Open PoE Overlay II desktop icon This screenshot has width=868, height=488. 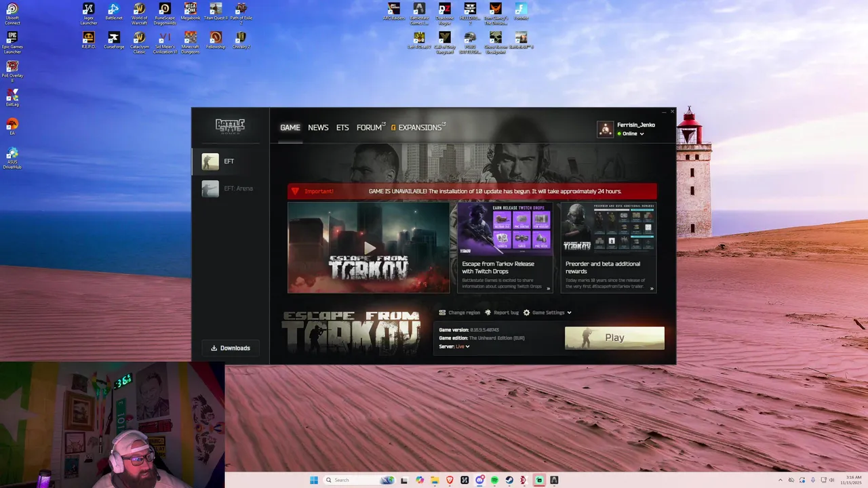(12, 71)
